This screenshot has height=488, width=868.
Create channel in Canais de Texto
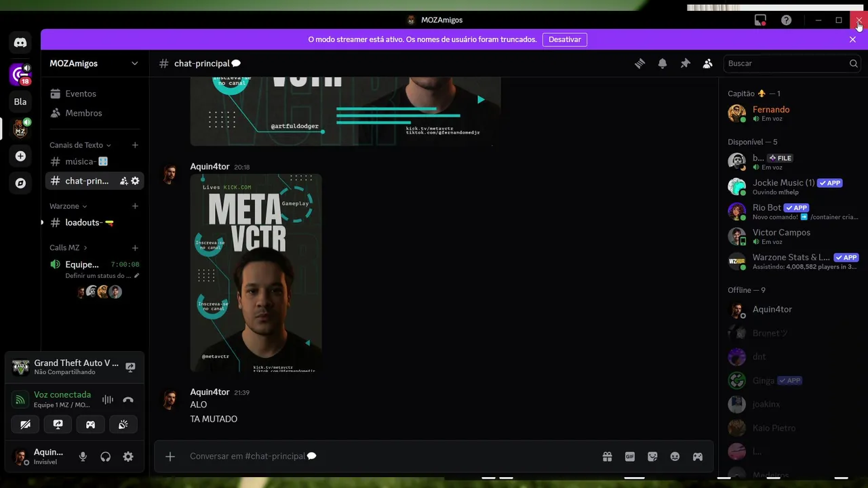coord(135,145)
